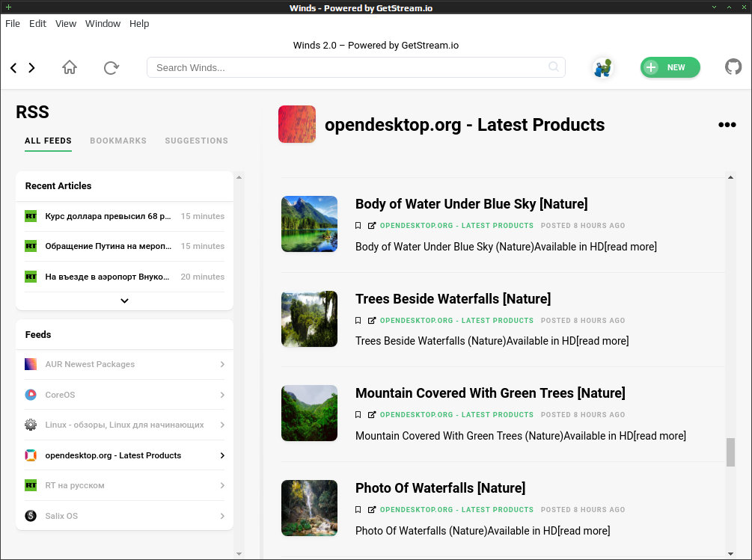
Task: Open recent article 'Обращение Путина на мероп...'
Action: [x=125, y=246]
